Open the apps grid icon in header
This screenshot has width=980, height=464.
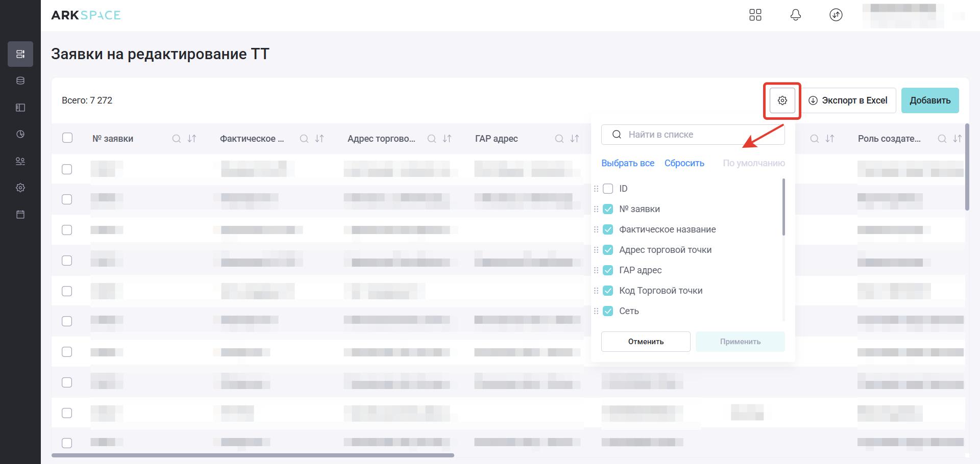point(755,15)
